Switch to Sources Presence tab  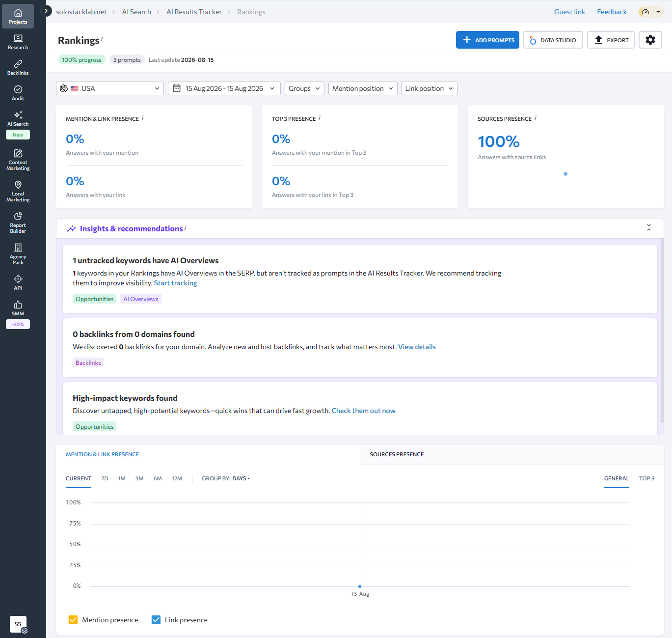click(397, 454)
